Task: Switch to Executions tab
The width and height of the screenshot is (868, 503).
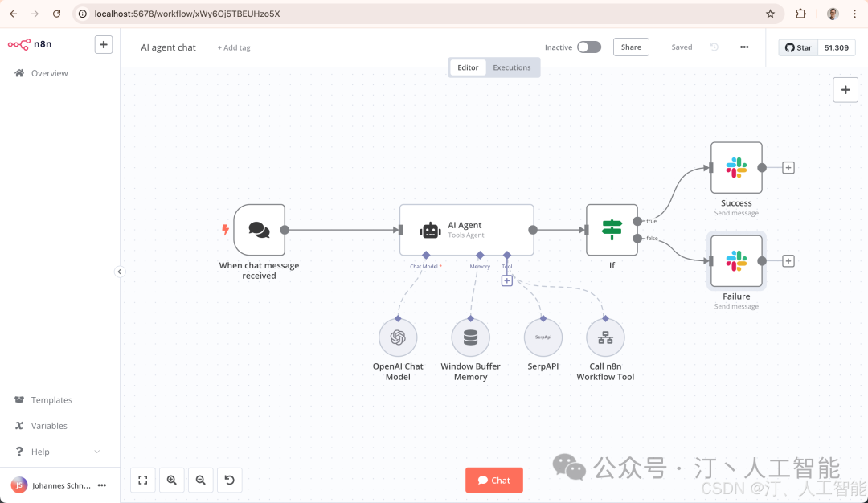Action: click(511, 67)
